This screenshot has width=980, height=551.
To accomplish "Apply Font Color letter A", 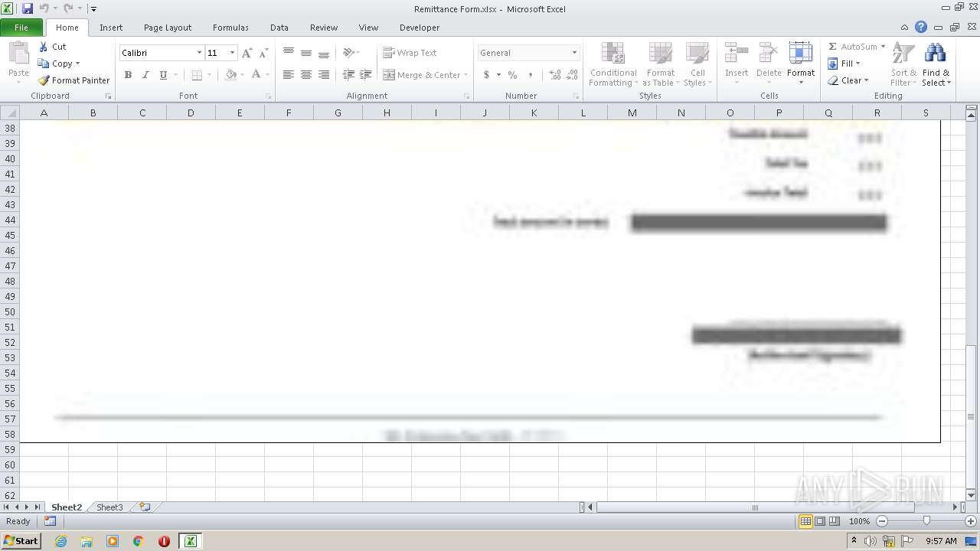I will coord(256,75).
